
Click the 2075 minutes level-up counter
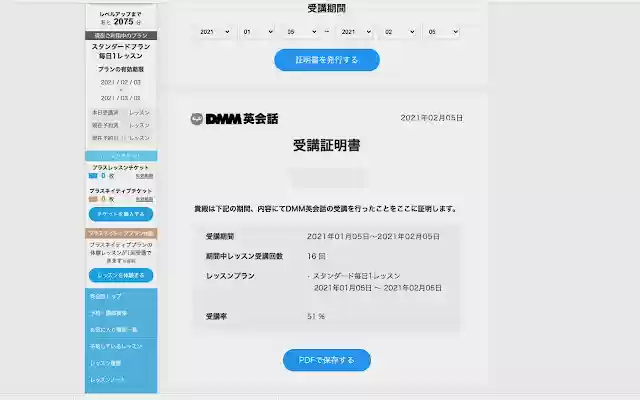[124, 22]
